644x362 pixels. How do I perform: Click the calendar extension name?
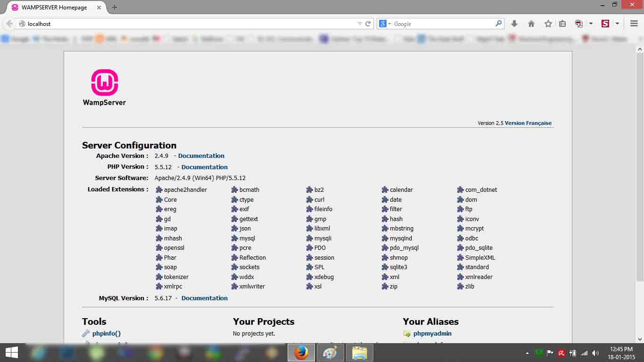point(401,190)
